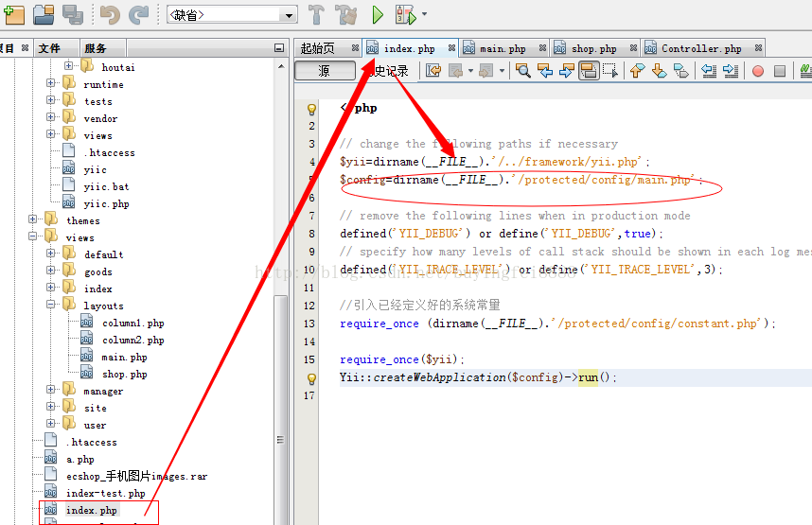Open the project configuration combo box
Screen dimensions: 812x525
tap(232, 15)
